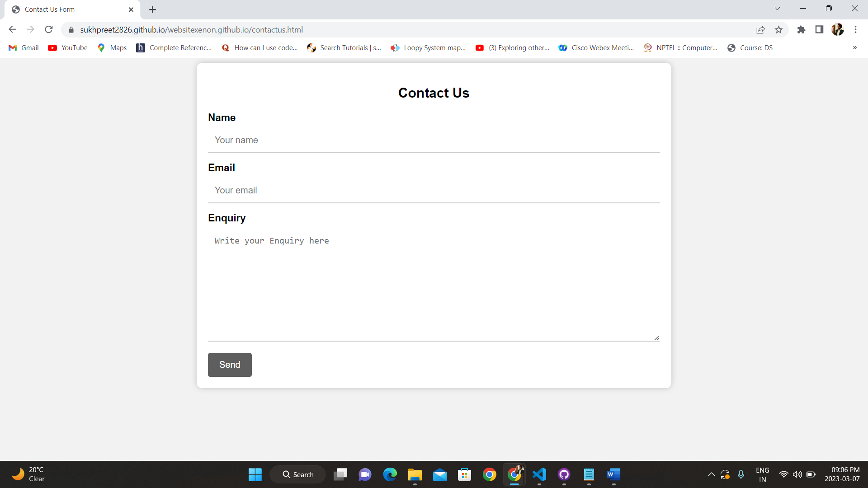Open the YouTube bookmark
Image resolution: width=868 pixels, height=488 pixels.
tap(68, 48)
